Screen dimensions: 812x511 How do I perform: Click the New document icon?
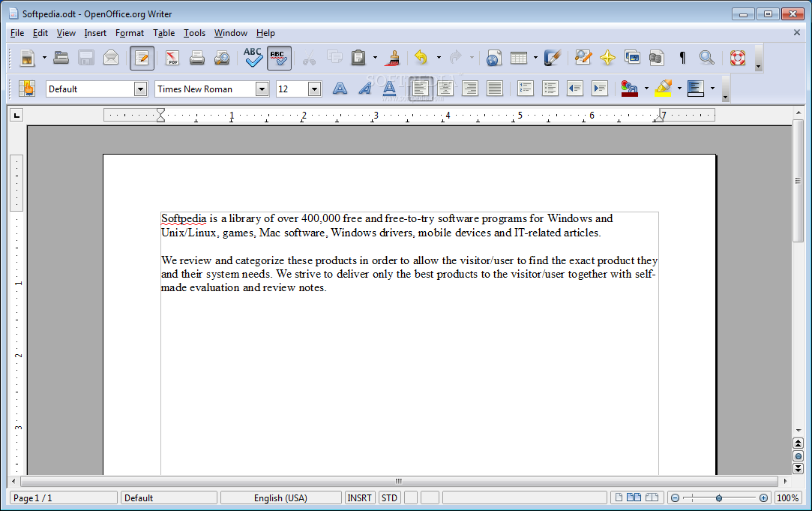pyautogui.click(x=27, y=58)
